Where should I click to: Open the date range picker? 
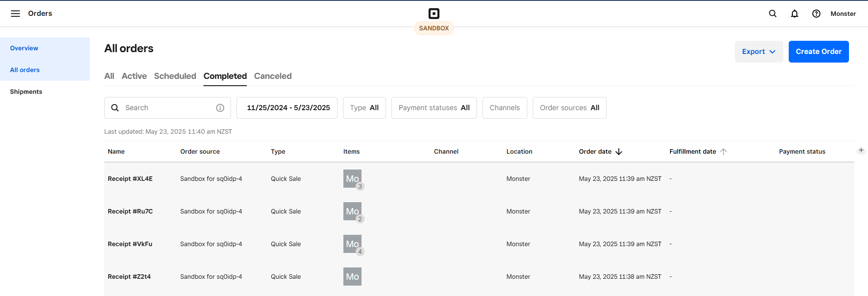click(287, 108)
